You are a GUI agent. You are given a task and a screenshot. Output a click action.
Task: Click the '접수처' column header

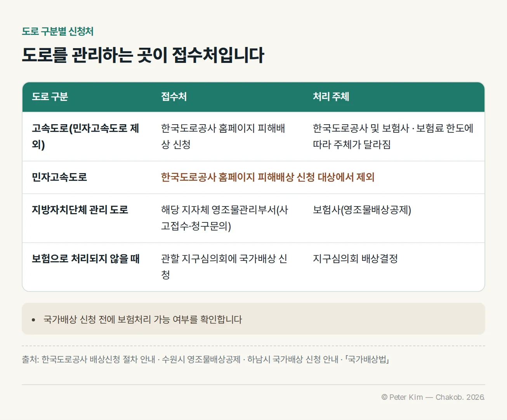174,97
